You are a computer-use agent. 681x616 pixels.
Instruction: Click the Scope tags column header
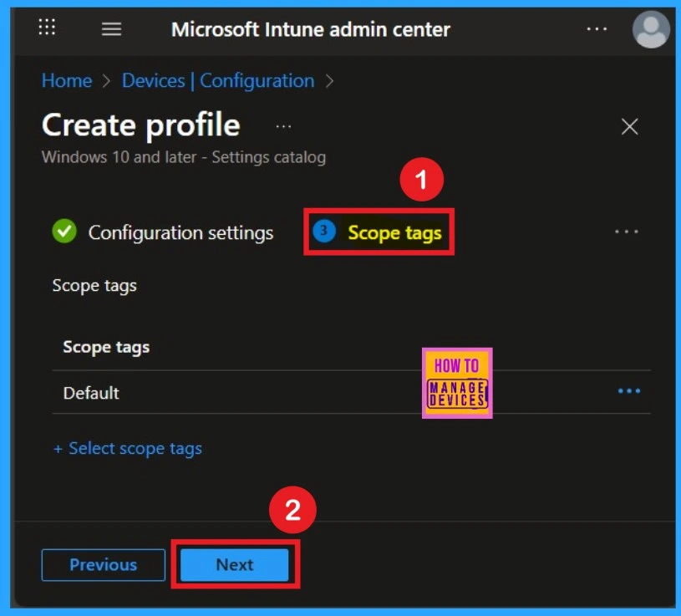click(x=106, y=347)
